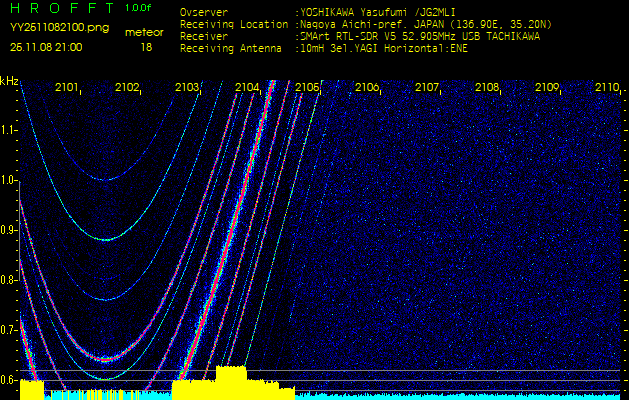Viewport: 629px width, 400px height.
Task: Select the 2103 time marker
Action: pyautogui.click(x=187, y=88)
